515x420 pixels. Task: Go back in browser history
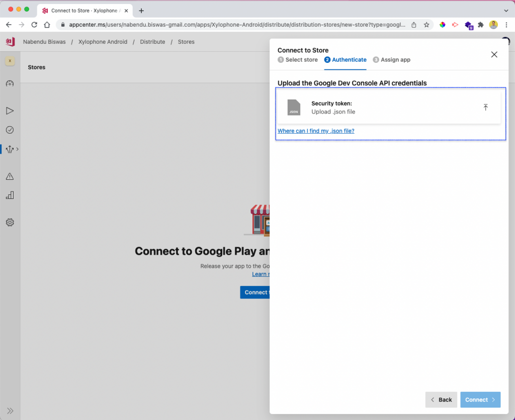pyautogui.click(x=9, y=25)
